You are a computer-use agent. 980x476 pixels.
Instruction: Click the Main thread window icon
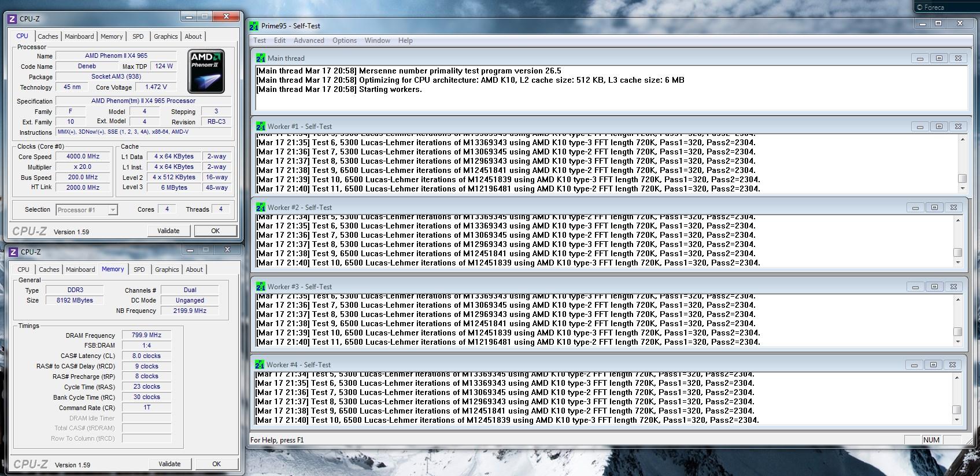point(261,58)
